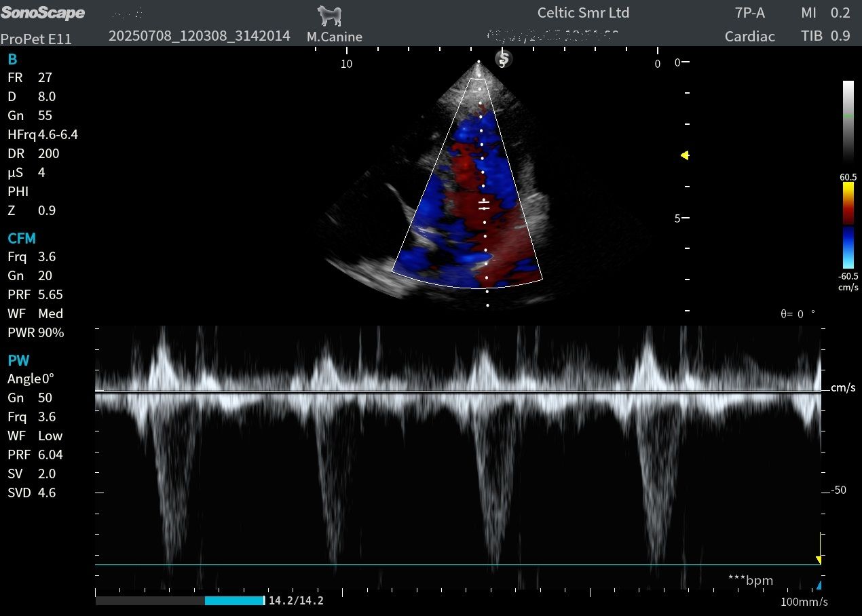Select the CFM mode header

(22, 238)
